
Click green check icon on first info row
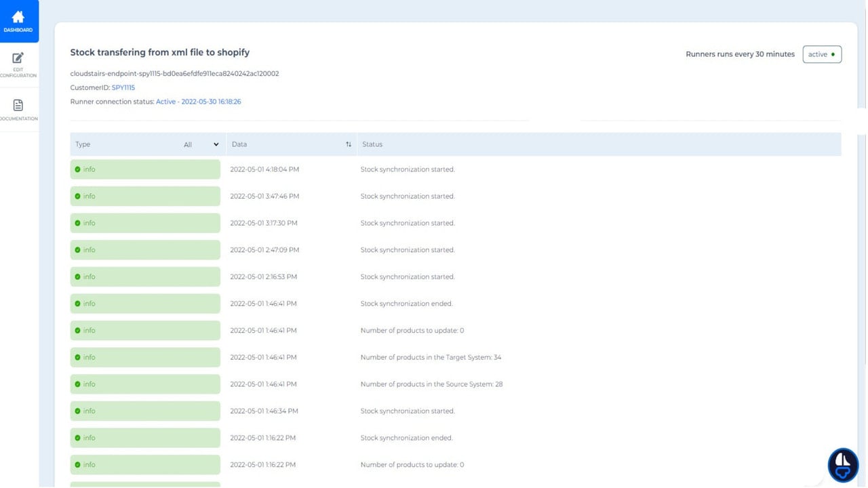77,169
